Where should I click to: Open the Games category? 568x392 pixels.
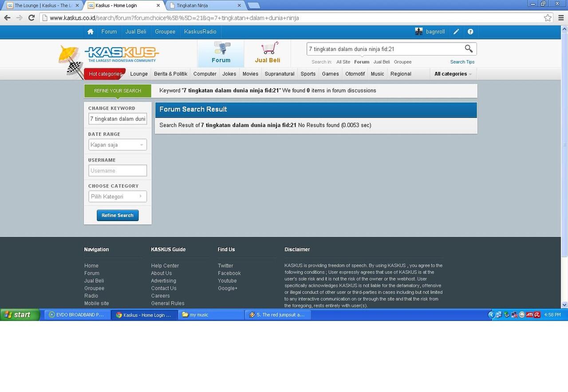(331, 74)
